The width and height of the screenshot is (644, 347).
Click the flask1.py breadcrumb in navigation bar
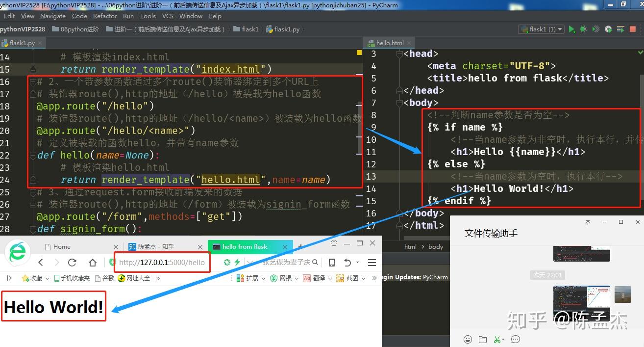point(283,29)
